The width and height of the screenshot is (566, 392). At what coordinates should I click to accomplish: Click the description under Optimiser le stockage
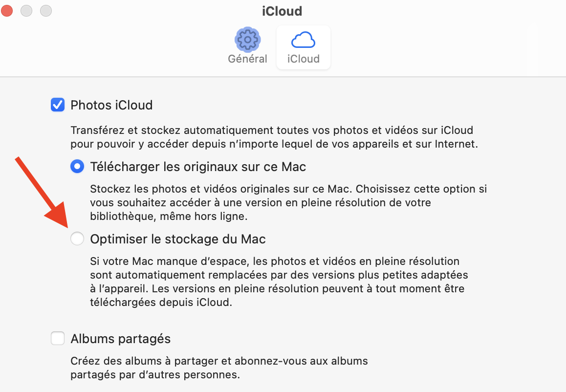[x=279, y=282]
